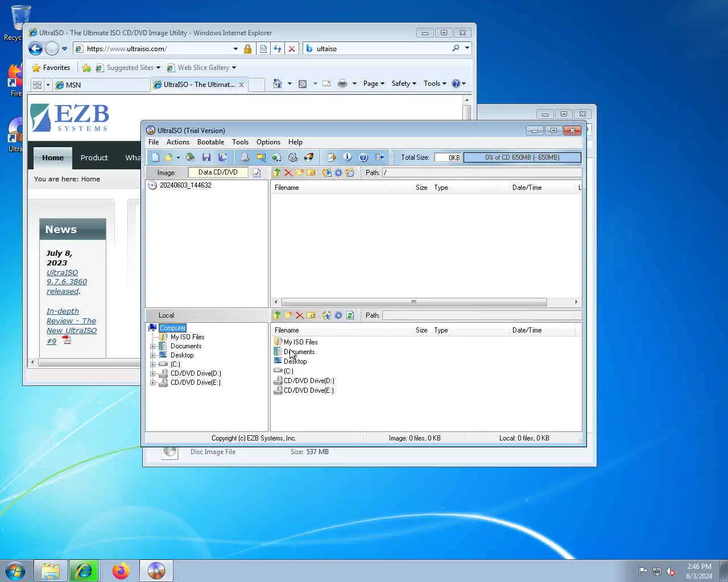
Task: Click the Firefox icon on the taskbar
Action: pos(121,571)
